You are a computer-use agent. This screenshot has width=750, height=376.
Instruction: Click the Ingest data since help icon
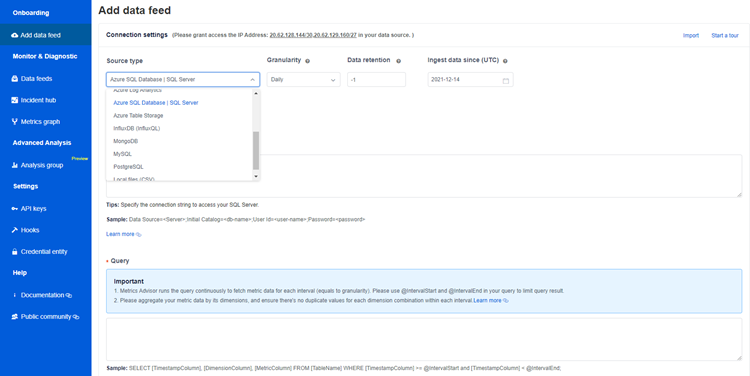click(x=505, y=61)
